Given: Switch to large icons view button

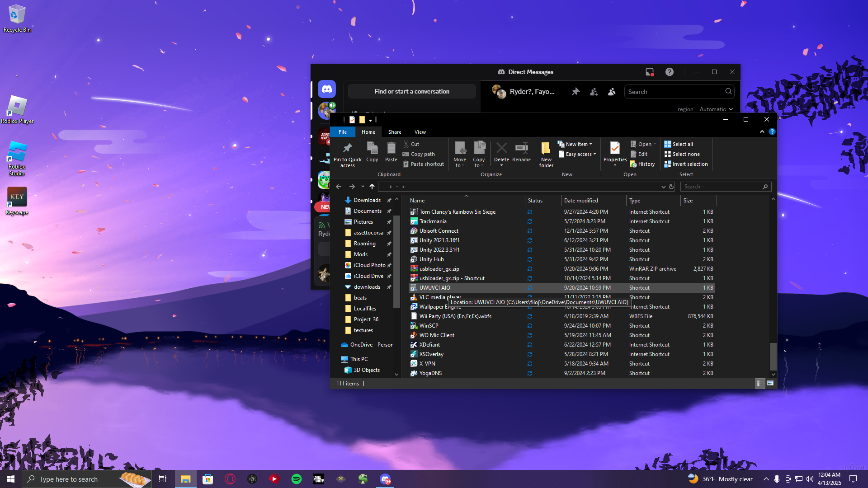Looking at the screenshot, I should (x=770, y=383).
